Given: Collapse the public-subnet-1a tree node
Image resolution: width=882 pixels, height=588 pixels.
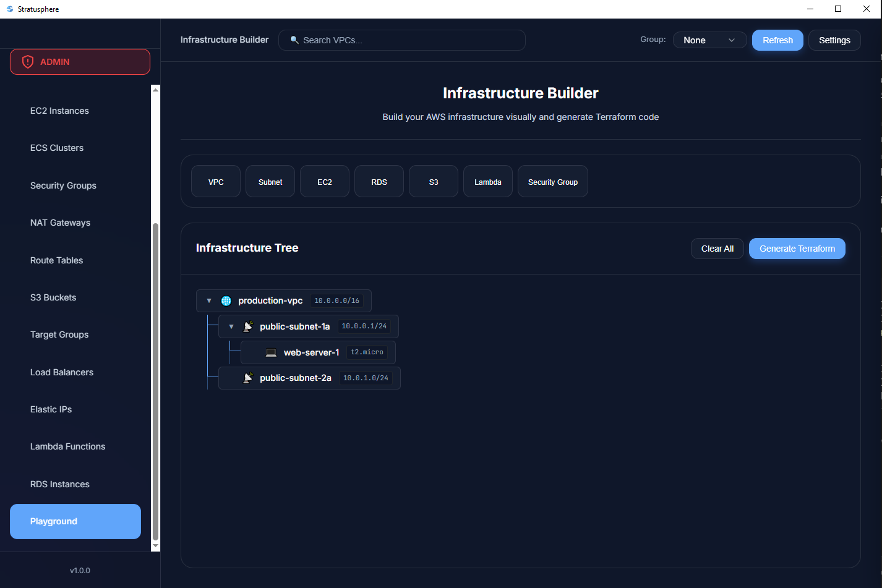Looking at the screenshot, I should 231,326.
